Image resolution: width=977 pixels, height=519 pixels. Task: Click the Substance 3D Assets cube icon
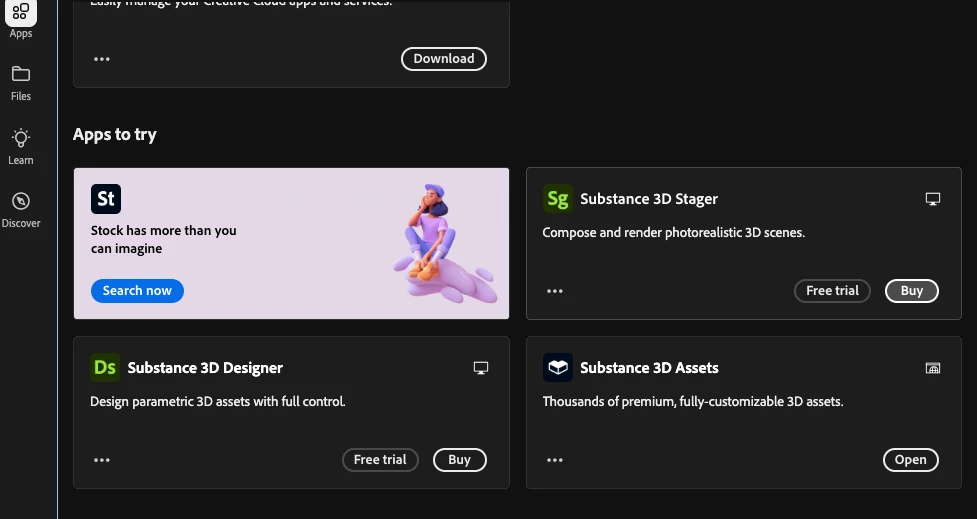[x=558, y=368]
